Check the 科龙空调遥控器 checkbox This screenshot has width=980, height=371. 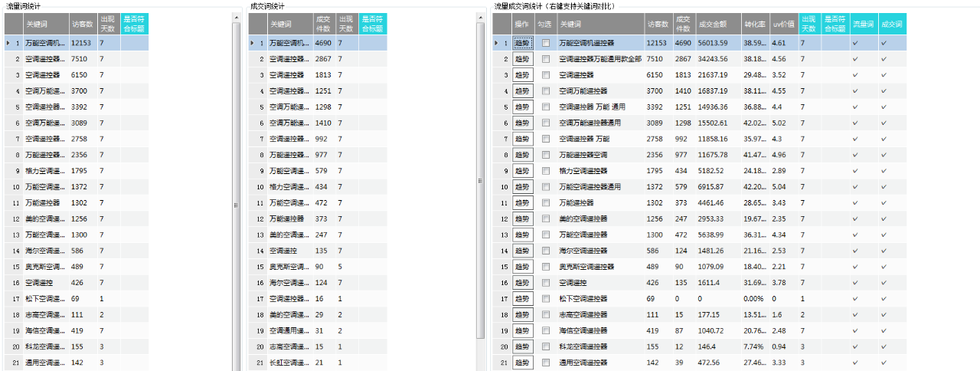point(546,346)
